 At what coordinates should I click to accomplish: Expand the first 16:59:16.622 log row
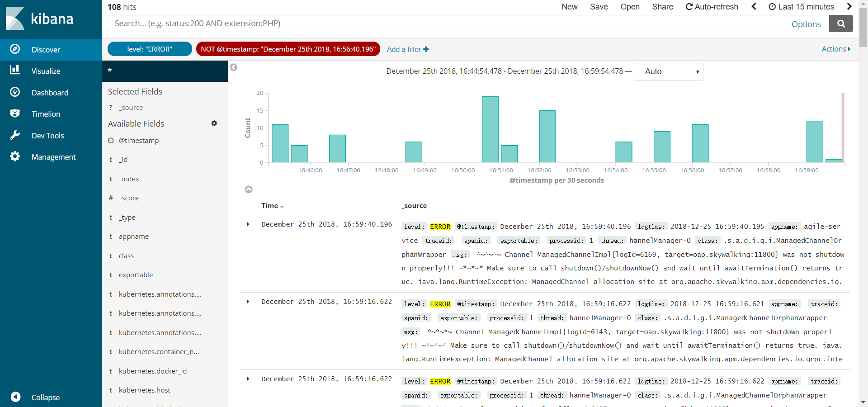(248, 302)
